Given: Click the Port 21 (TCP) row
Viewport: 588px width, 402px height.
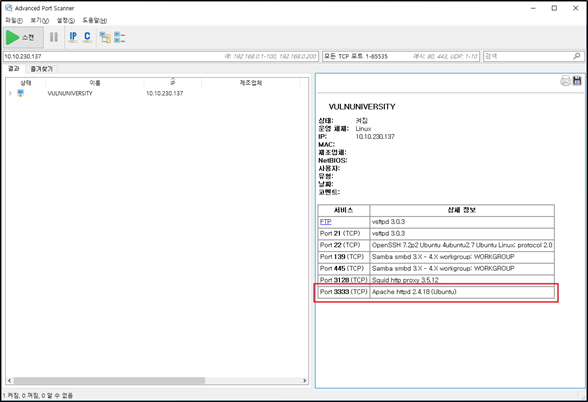Looking at the screenshot, I should coord(436,234).
